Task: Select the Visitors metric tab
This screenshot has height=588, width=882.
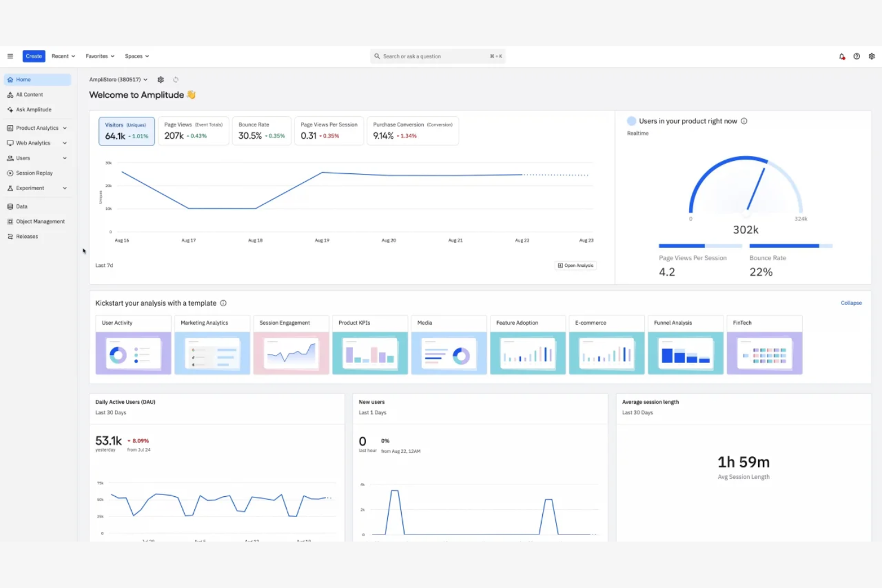Action: [x=127, y=131]
